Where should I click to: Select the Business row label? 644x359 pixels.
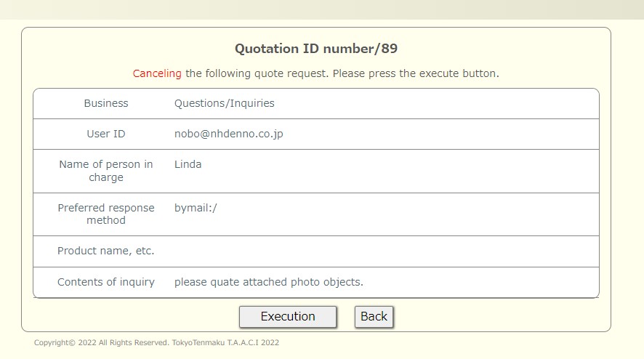[x=106, y=103]
